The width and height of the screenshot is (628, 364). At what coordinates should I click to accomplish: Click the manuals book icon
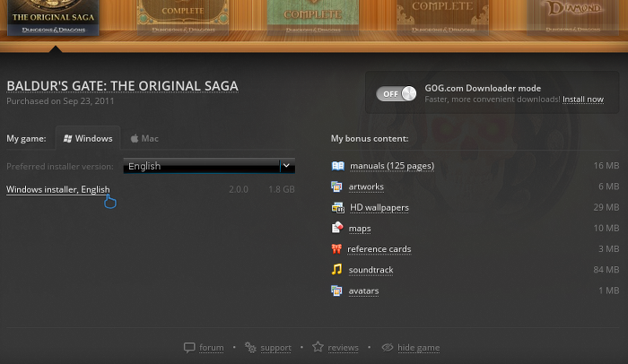(x=337, y=166)
